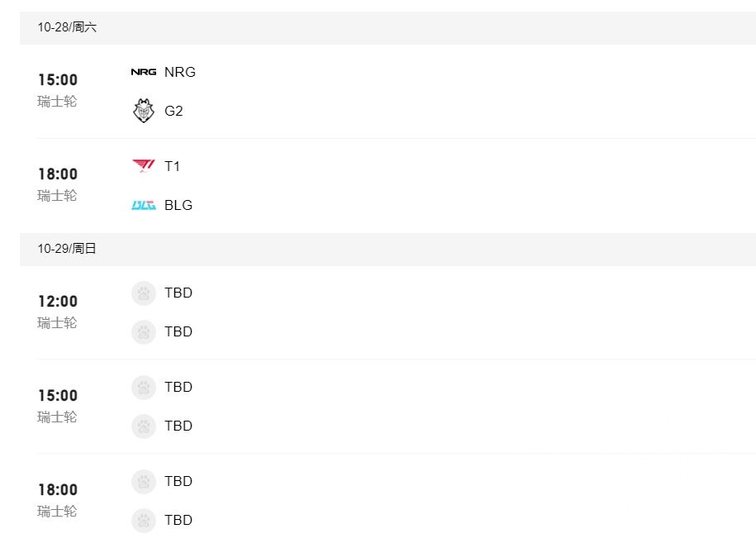Viewport: 756px width, 543px height.
Task: Click the 10-28 Saturday date header
Action: click(x=67, y=27)
